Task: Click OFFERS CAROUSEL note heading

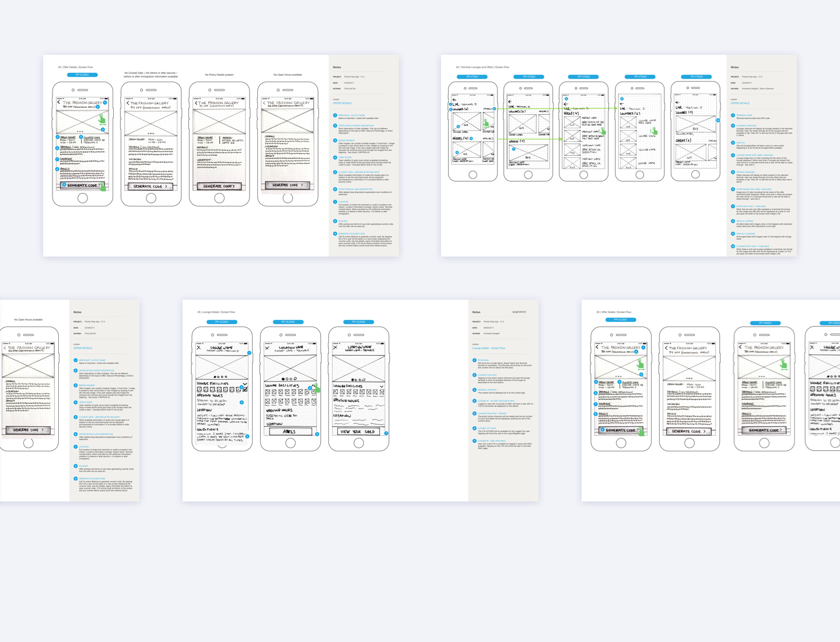Action: [x=745, y=172]
